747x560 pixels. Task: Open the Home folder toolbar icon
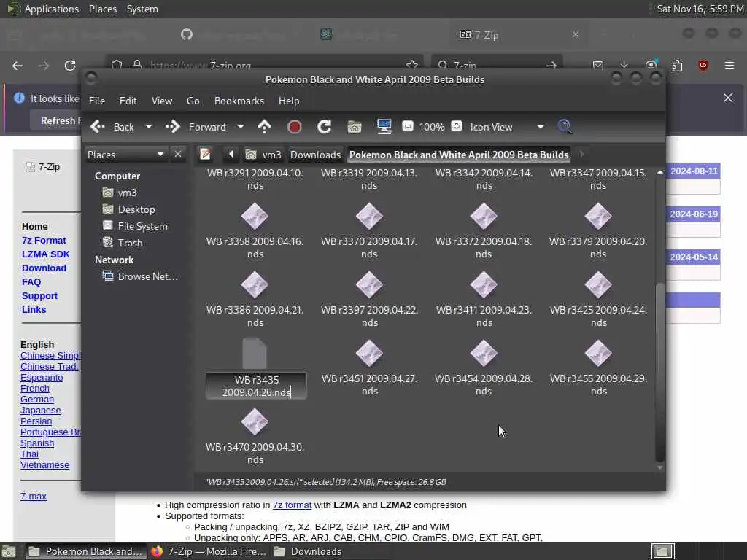click(x=355, y=127)
